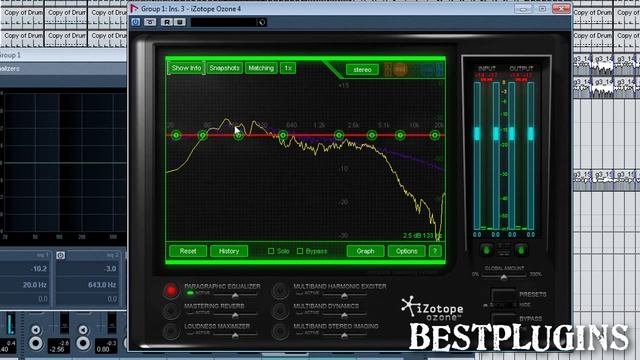This screenshot has height=360, width=640.
Task: Adjust Multiband Stereo Imaging amount slider
Action: [344, 336]
